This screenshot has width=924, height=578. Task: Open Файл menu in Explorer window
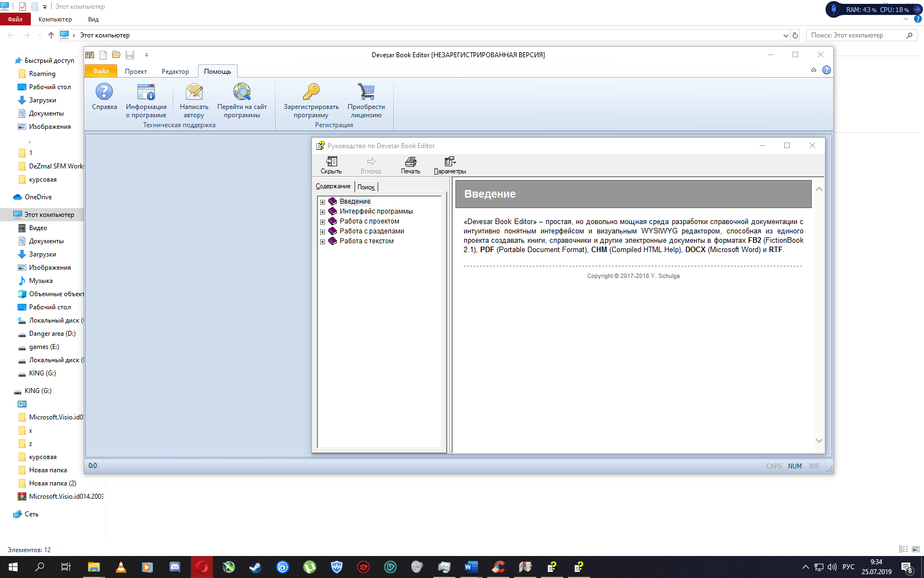click(x=15, y=19)
